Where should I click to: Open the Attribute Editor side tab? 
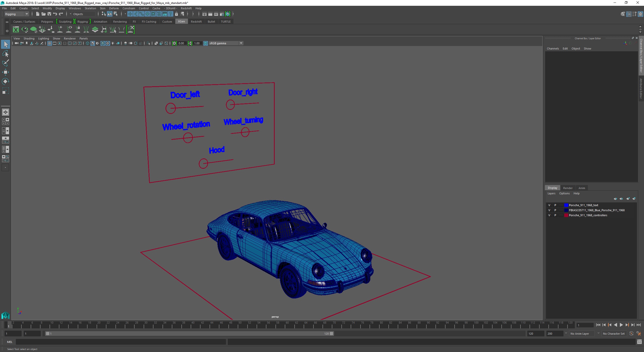641,88
